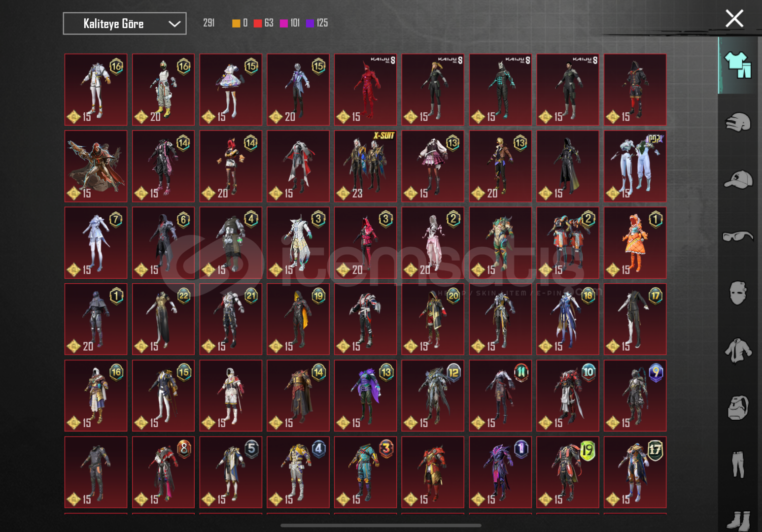Filter by the purple quality swatch
Viewport: 762px width, 532px height.
(x=311, y=23)
